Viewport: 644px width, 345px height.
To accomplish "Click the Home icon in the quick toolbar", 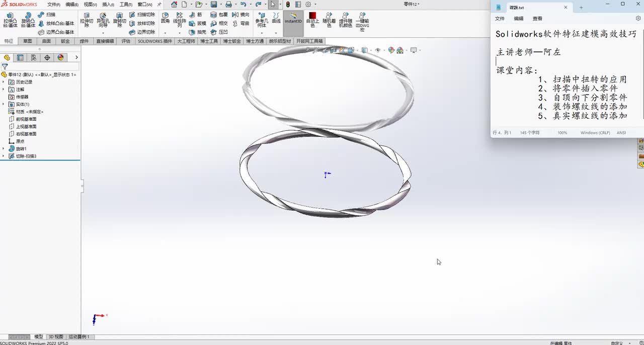I will pos(174,4).
